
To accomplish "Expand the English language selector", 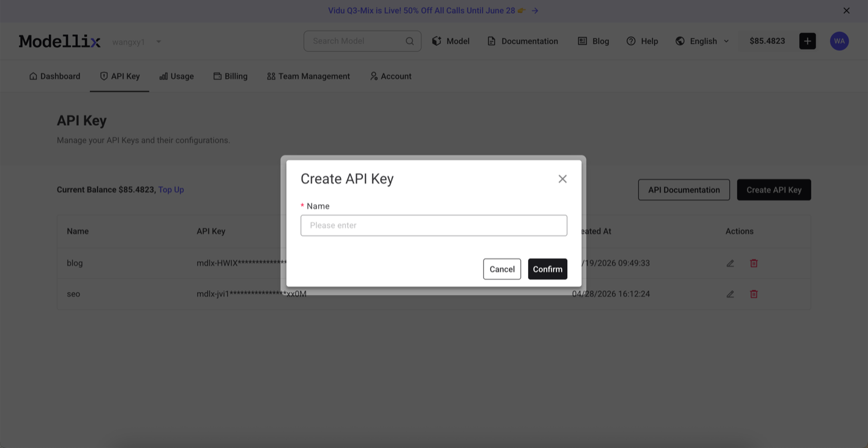I will point(702,41).
